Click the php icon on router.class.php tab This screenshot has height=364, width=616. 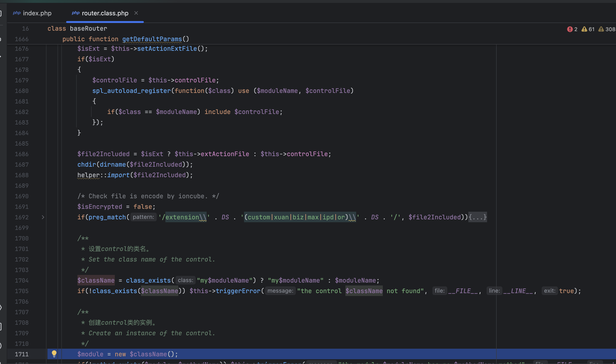(x=76, y=13)
